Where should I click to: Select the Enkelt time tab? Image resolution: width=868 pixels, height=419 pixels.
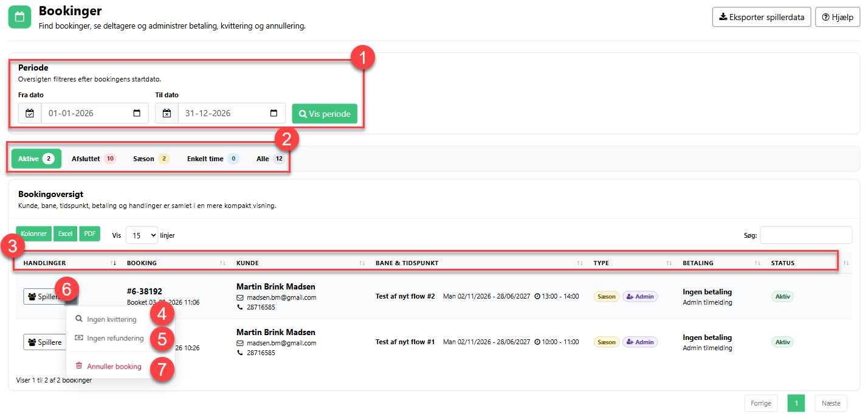pos(213,159)
